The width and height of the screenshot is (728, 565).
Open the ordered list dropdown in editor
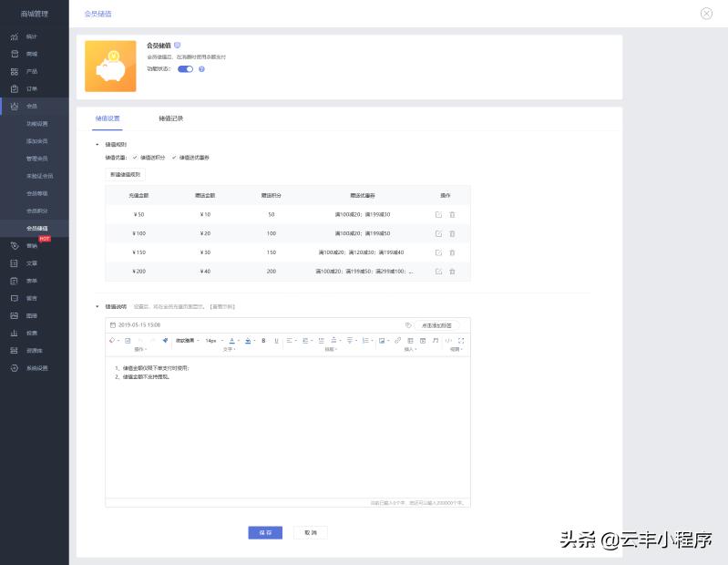point(368,341)
